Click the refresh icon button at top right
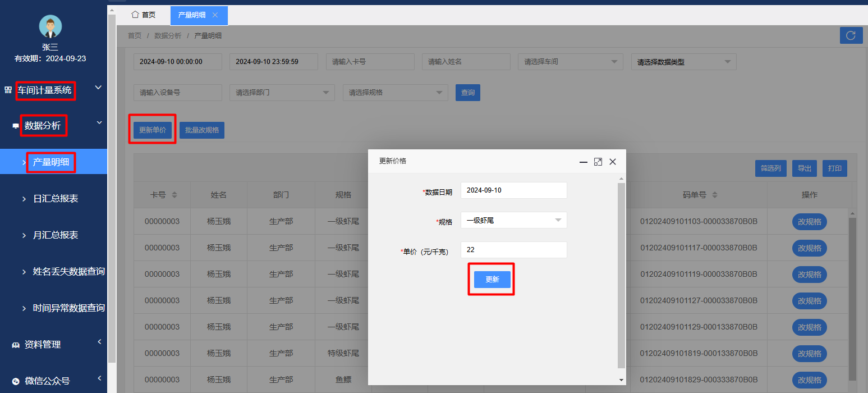This screenshot has width=868, height=393. click(851, 35)
